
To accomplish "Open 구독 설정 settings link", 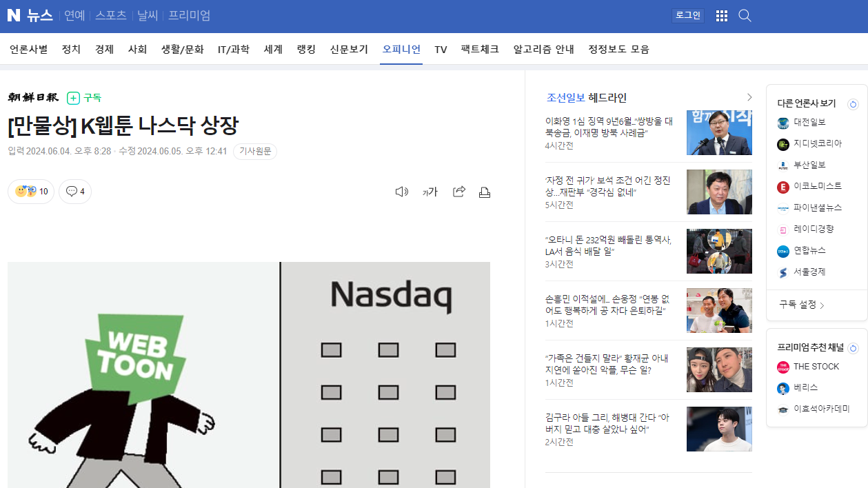I will pos(802,305).
